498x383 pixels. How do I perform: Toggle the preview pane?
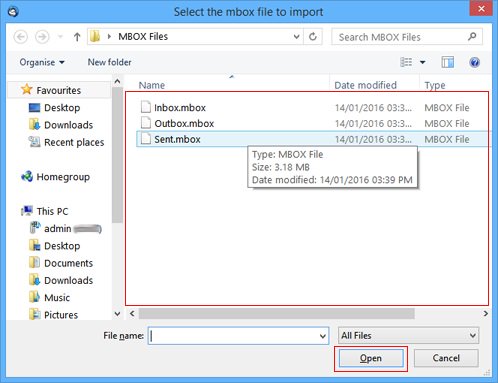448,62
